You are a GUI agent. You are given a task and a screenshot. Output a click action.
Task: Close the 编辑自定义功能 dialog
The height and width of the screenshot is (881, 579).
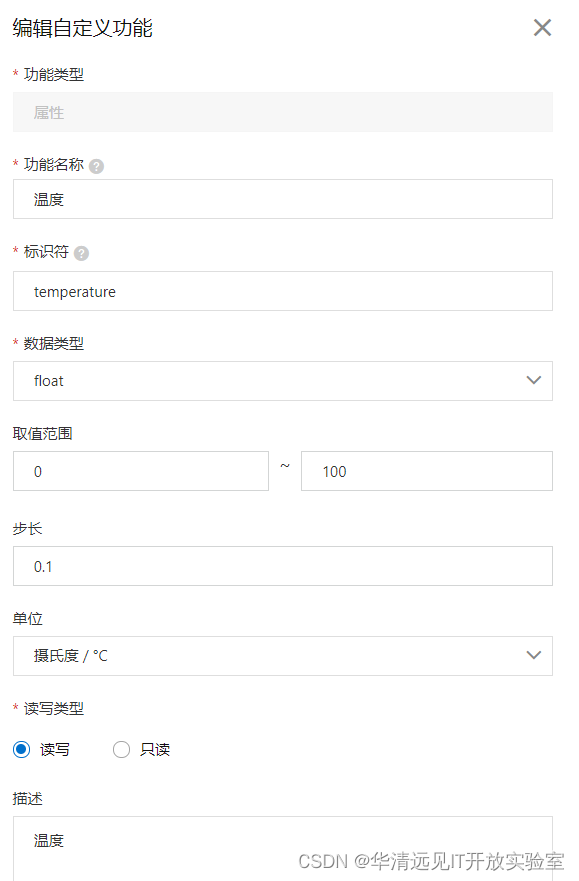coord(542,28)
